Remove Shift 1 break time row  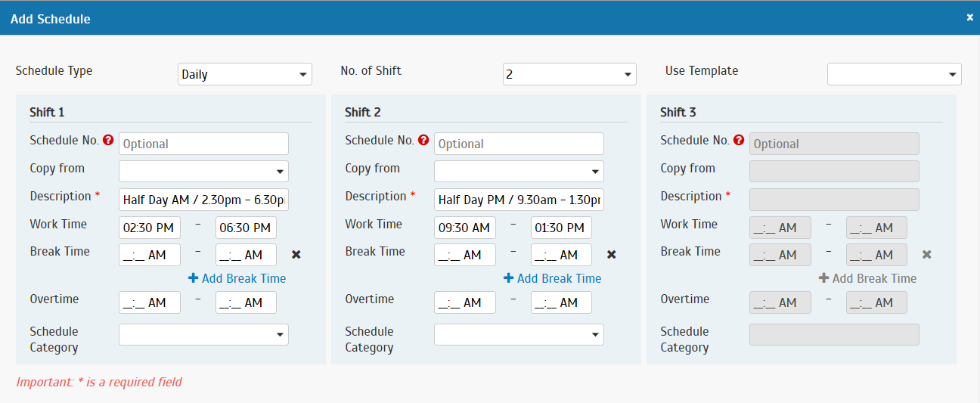[296, 255]
